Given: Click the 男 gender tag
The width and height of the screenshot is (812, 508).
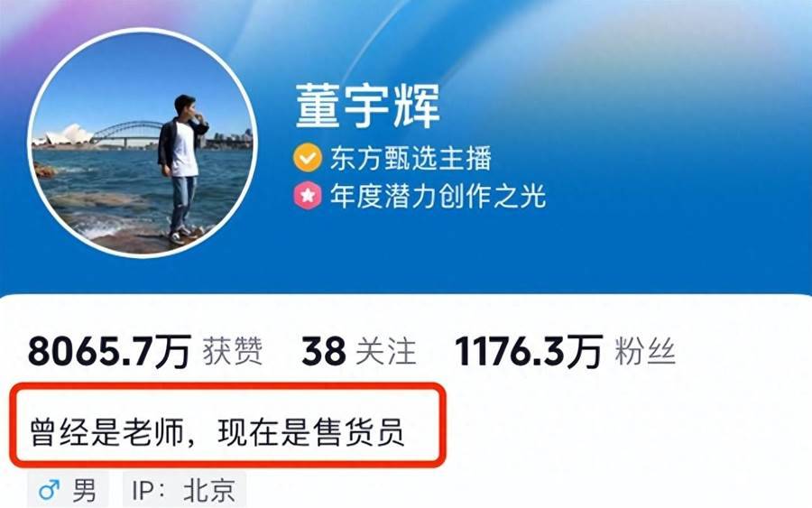Looking at the screenshot, I should point(68,489).
